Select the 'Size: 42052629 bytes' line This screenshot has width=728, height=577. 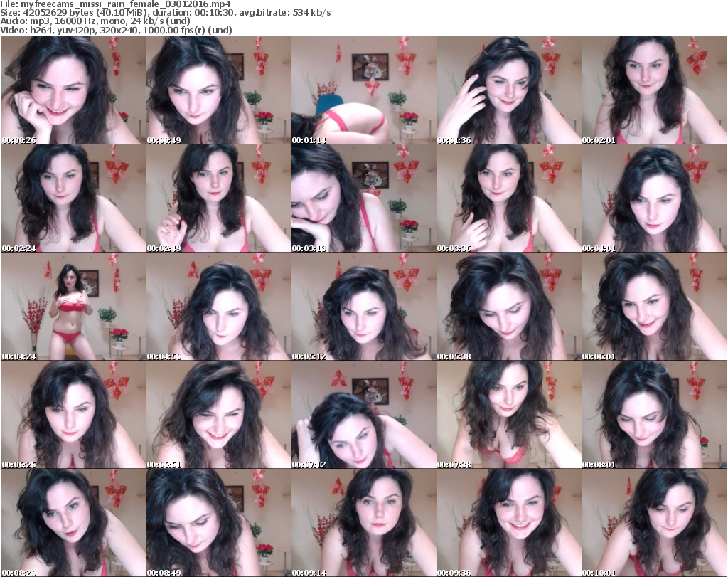[165, 13]
